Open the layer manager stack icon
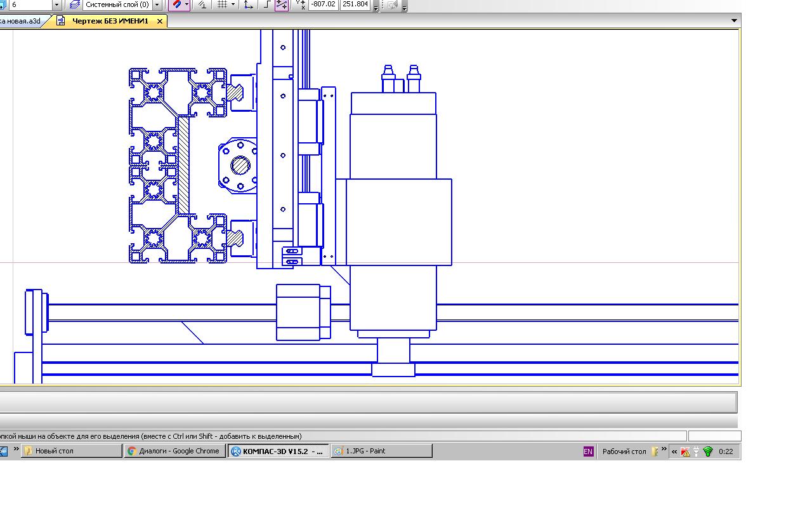 pos(75,4)
